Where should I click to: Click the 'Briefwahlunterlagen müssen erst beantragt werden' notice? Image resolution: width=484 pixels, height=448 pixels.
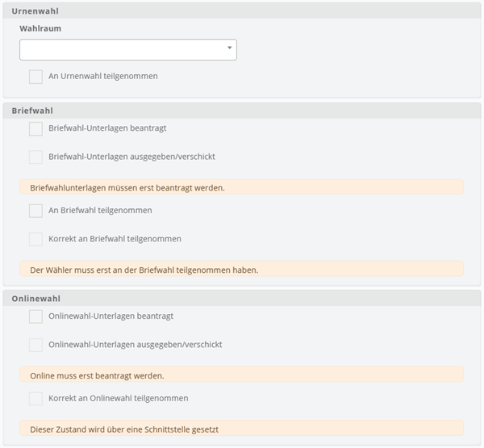pos(242,187)
